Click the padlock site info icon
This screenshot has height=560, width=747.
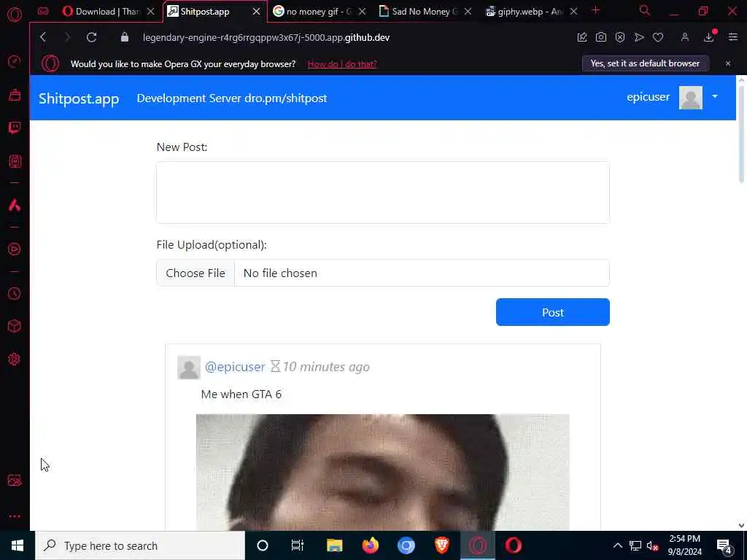click(x=124, y=37)
